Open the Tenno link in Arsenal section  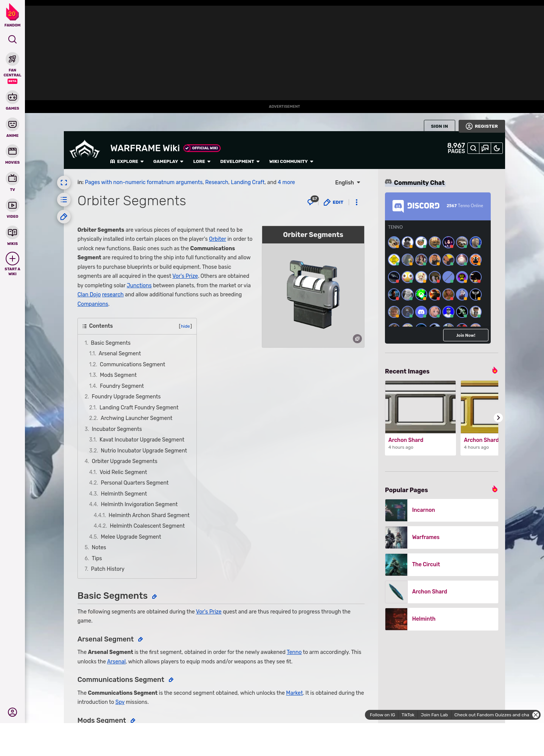[294, 652]
